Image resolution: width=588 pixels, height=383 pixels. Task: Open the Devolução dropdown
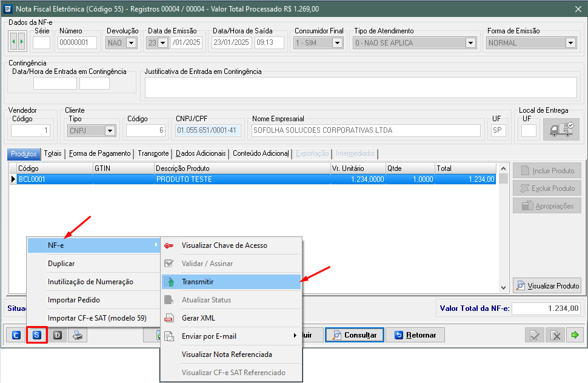click(x=131, y=43)
